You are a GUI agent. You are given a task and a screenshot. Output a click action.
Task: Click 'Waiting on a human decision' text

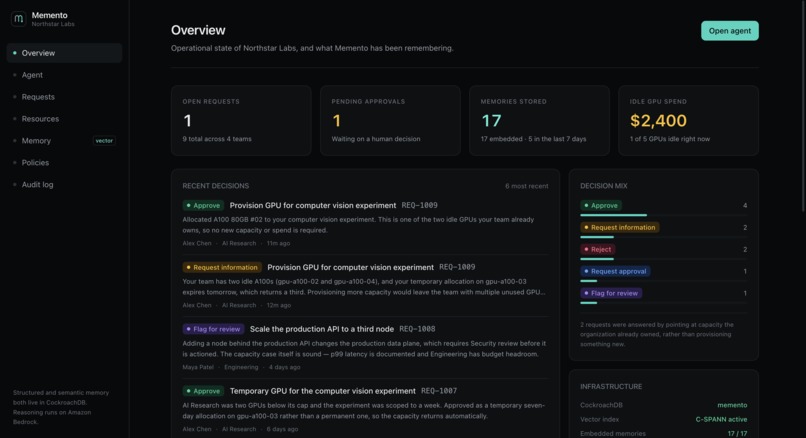coord(376,139)
